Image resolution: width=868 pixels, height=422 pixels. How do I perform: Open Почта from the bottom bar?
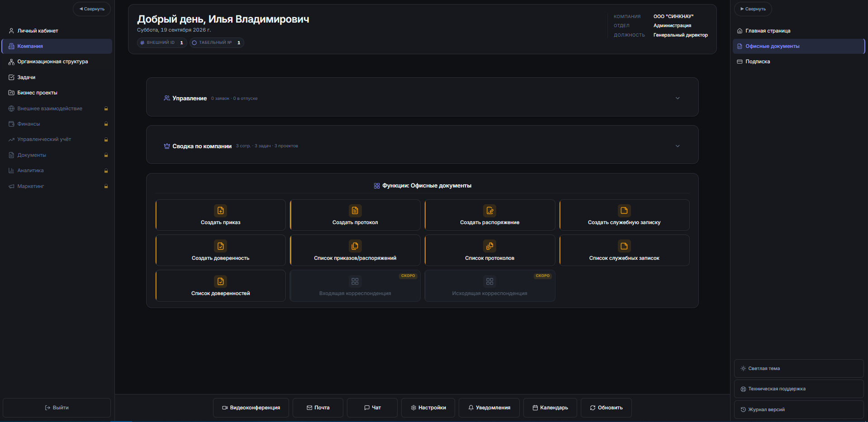coord(318,408)
